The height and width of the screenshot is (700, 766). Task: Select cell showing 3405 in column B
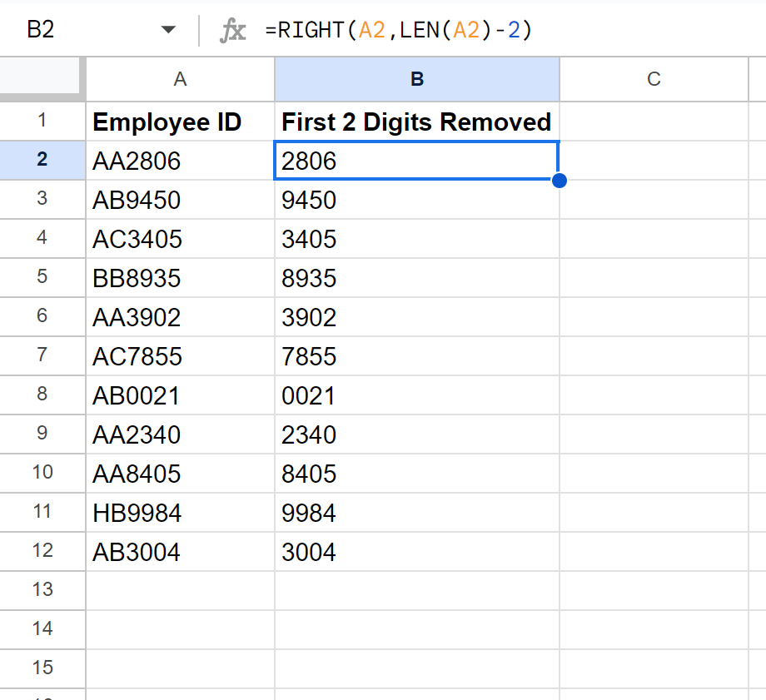pos(417,238)
